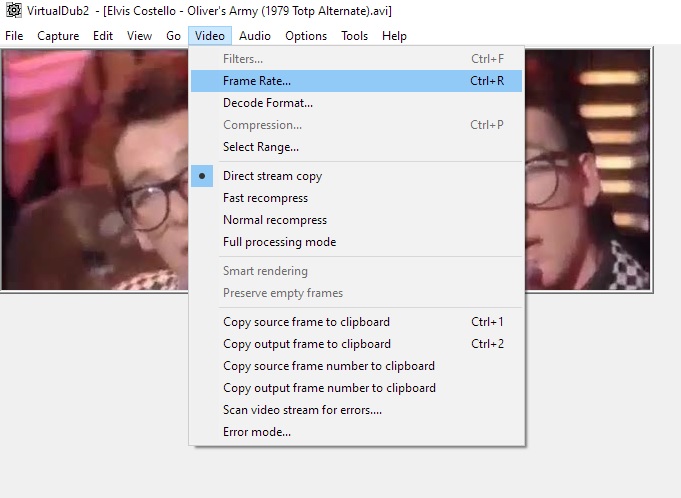Image resolution: width=681 pixels, height=498 pixels.
Task: Choose Select Range... menu entry
Action: pyautogui.click(x=357, y=147)
